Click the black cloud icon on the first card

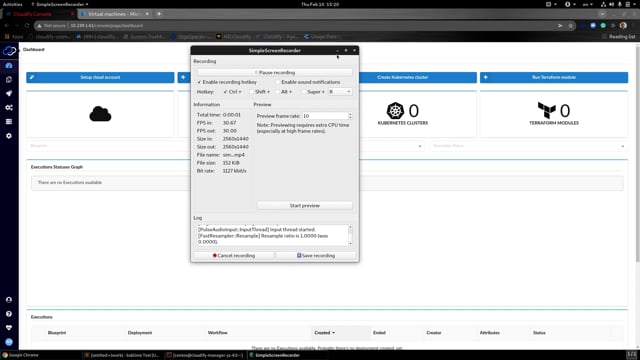(x=100, y=114)
